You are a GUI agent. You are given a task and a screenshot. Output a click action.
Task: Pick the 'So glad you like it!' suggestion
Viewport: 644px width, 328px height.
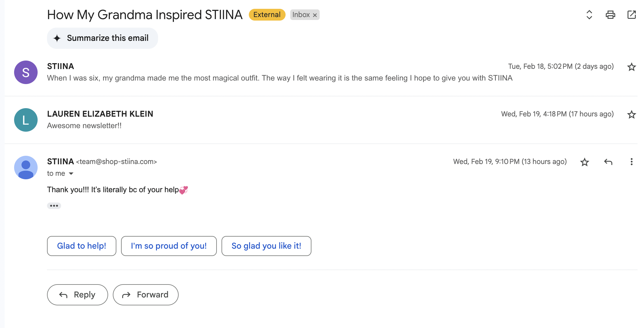click(266, 246)
